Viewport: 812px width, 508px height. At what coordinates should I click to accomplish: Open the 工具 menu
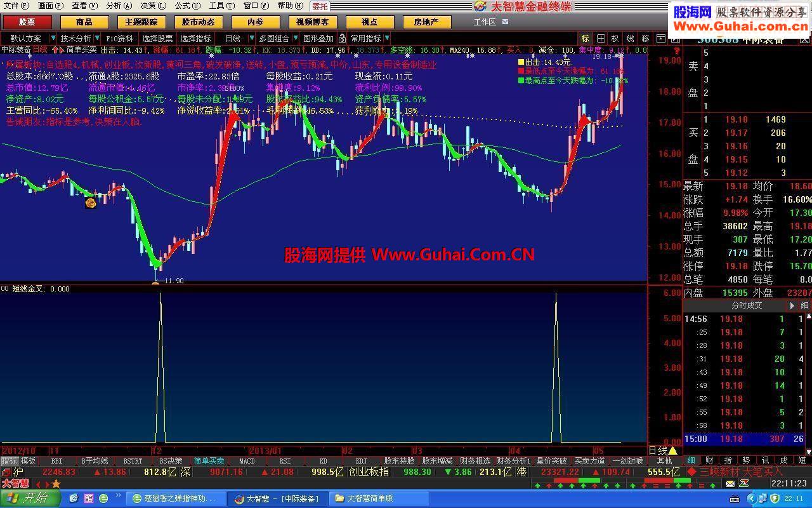[221, 6]
